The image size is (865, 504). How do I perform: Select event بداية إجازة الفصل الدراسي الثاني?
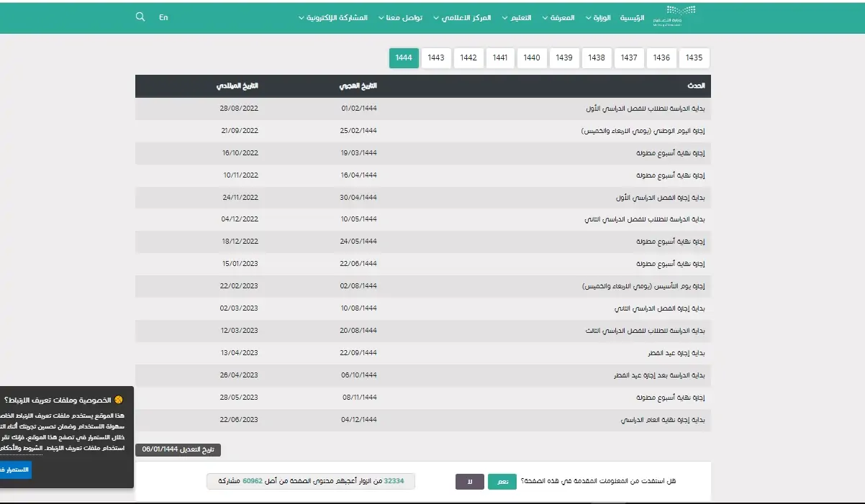pyautogui.click(x=660, y=308)
